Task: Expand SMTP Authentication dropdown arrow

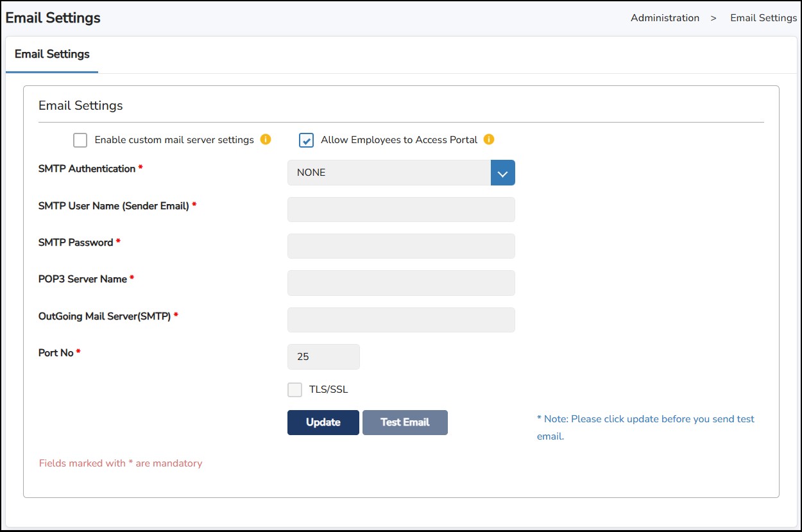Action: pos(502,173)
